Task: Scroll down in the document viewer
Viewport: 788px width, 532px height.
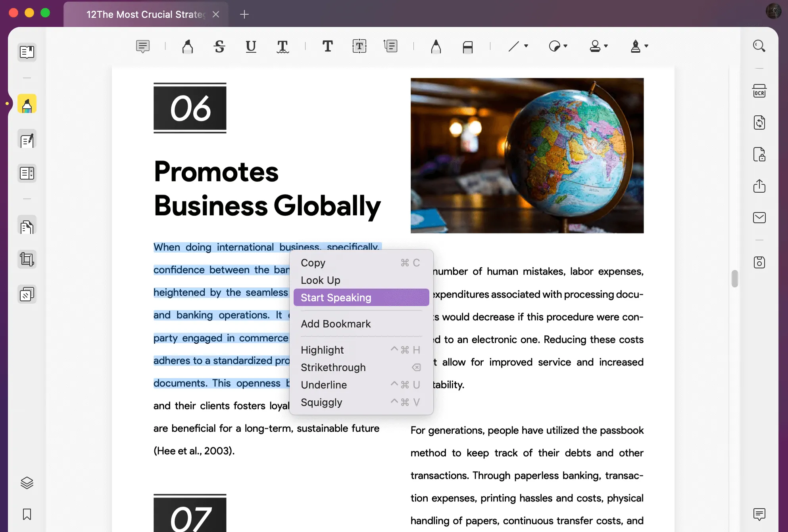Action: (735, 415)
